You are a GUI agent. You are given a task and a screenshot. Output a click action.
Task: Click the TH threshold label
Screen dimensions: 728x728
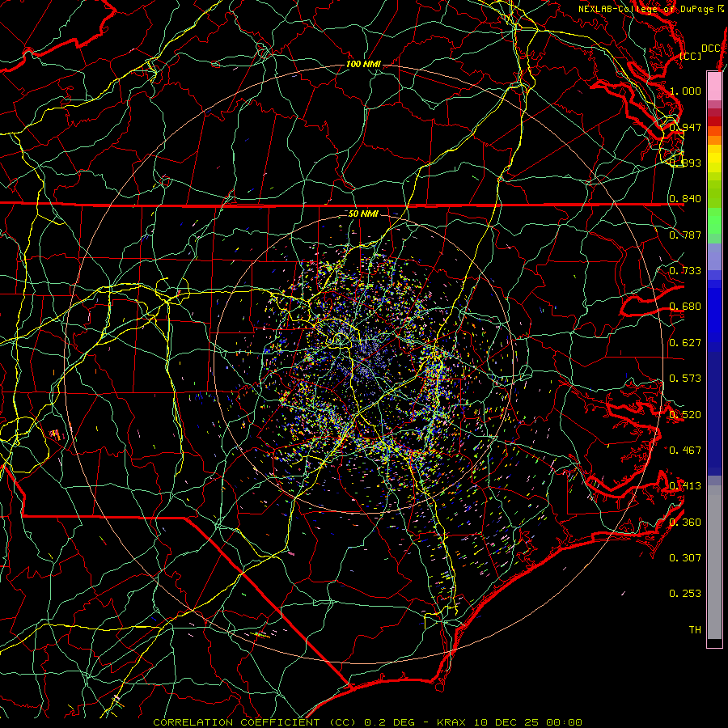coord(695,629)
